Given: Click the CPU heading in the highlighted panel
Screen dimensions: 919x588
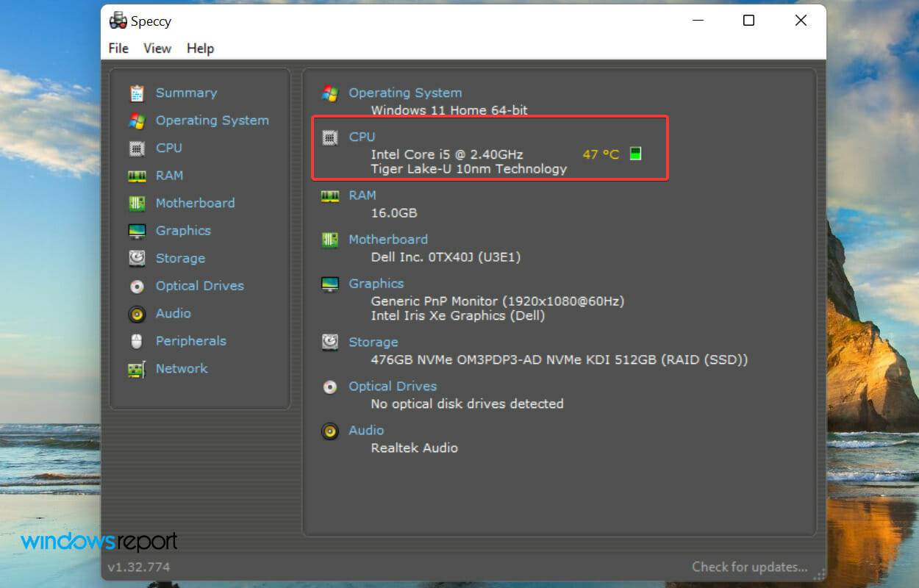Looking at the screenshot, I should [x=361, y=137].
